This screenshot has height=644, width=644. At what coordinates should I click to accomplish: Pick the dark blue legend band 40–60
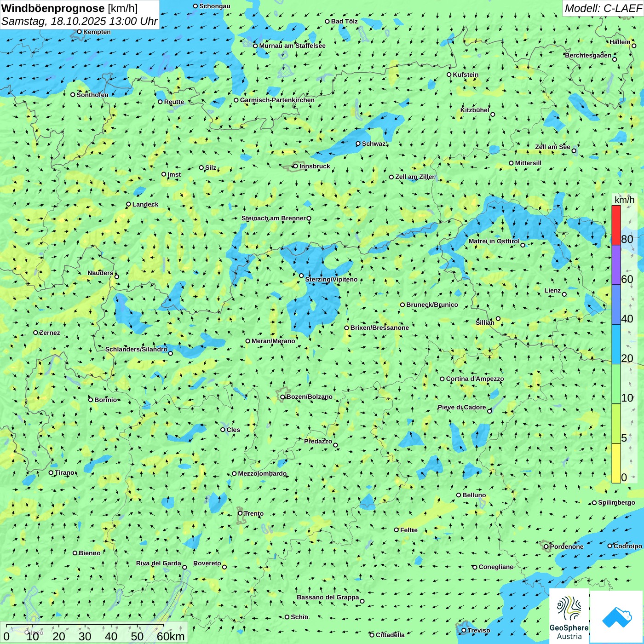point(616,305)
